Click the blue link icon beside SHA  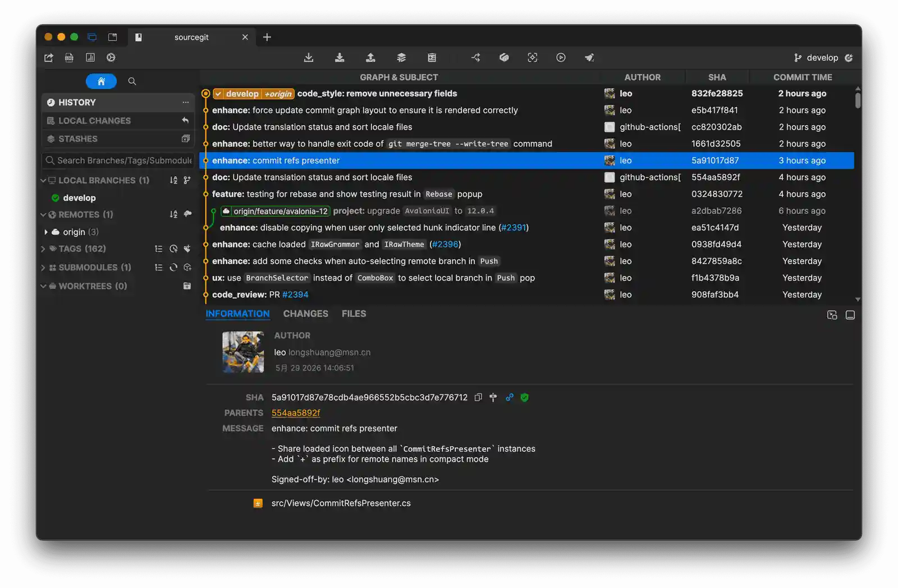click(510, 397)
